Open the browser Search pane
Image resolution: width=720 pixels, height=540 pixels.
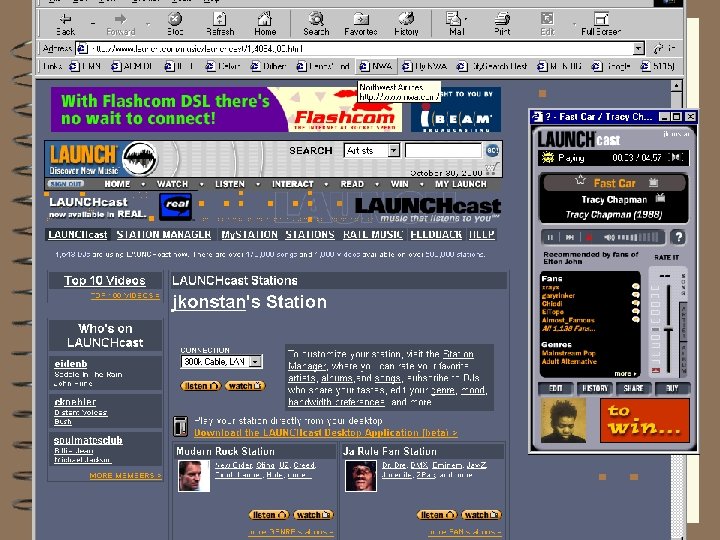click(316, 24)
